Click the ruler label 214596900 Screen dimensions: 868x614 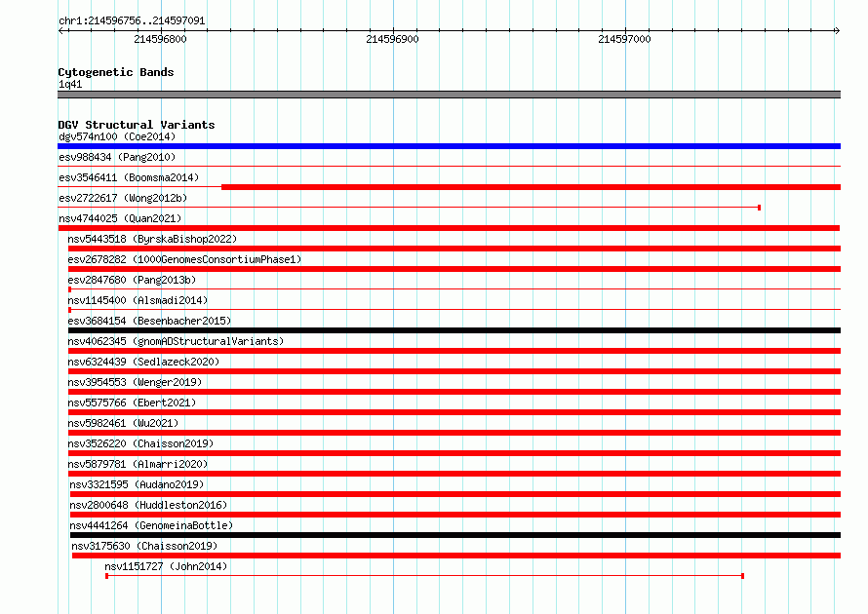click(x=392, y=39)
